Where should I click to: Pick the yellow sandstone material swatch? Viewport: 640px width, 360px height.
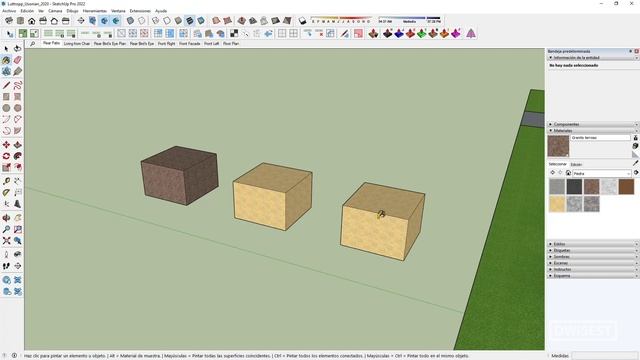(x=557, y=204)
